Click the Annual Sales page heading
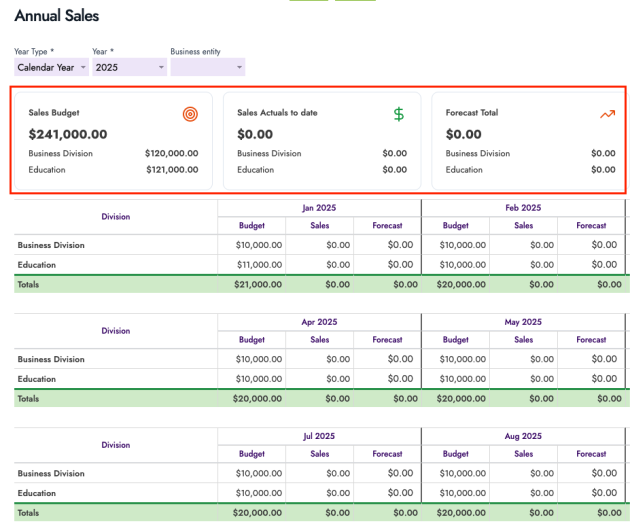This screenshot has height=528, width=630. coord(57,16)
